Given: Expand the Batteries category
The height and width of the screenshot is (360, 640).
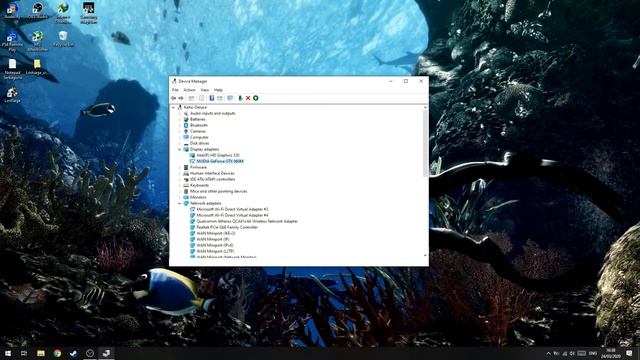Looking at the screenshot, I should [x=180, y=119].
